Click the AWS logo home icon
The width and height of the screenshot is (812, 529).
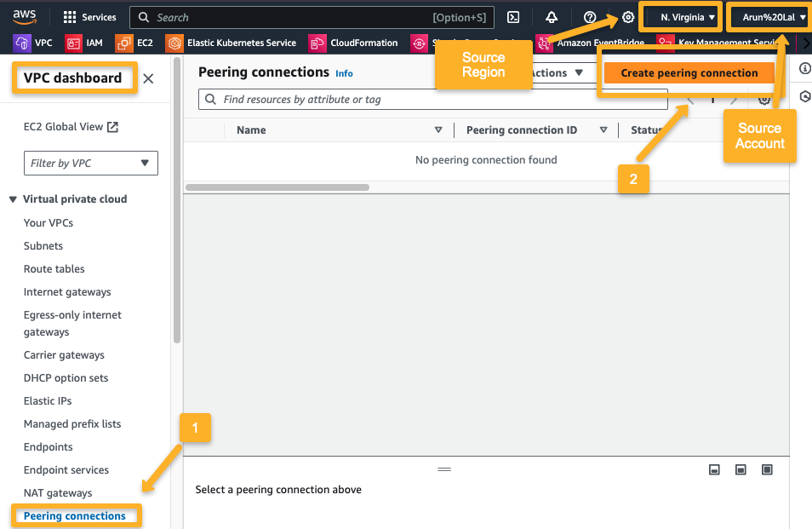[25, 16]
